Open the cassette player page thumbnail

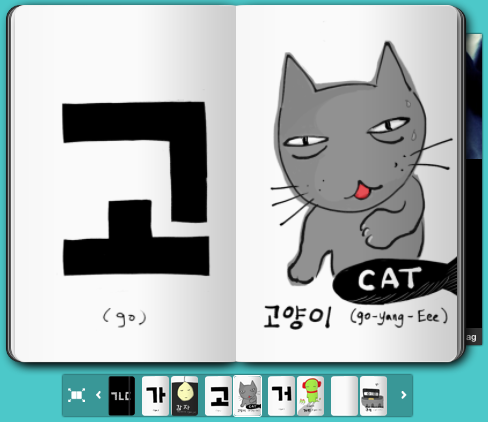pos(373,396)
